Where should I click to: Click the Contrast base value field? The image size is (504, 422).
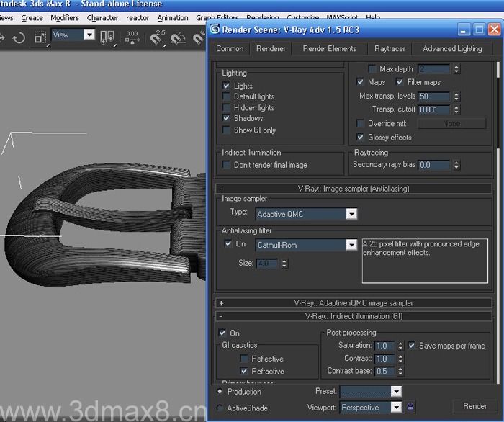tap(384, 371)
